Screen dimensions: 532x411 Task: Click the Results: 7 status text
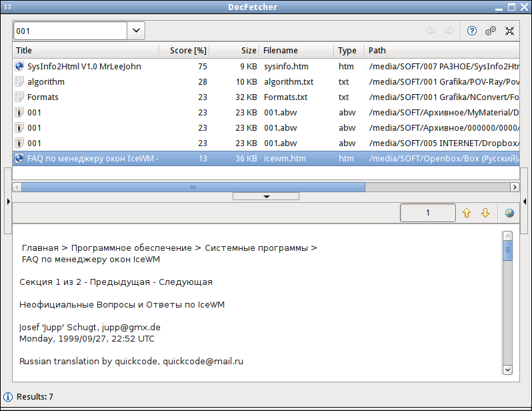(35, 397)
